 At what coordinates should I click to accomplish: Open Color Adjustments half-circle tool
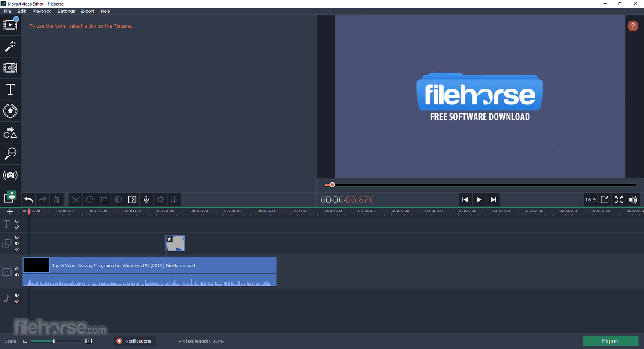(x=118, y=199)
